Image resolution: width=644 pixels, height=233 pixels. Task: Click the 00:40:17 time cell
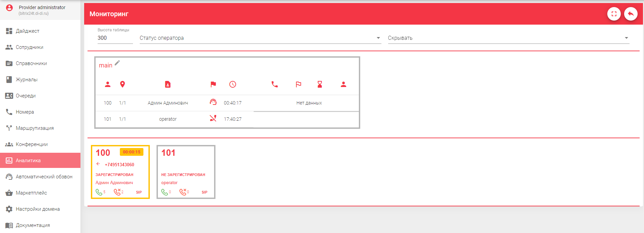tap(233, 103)
